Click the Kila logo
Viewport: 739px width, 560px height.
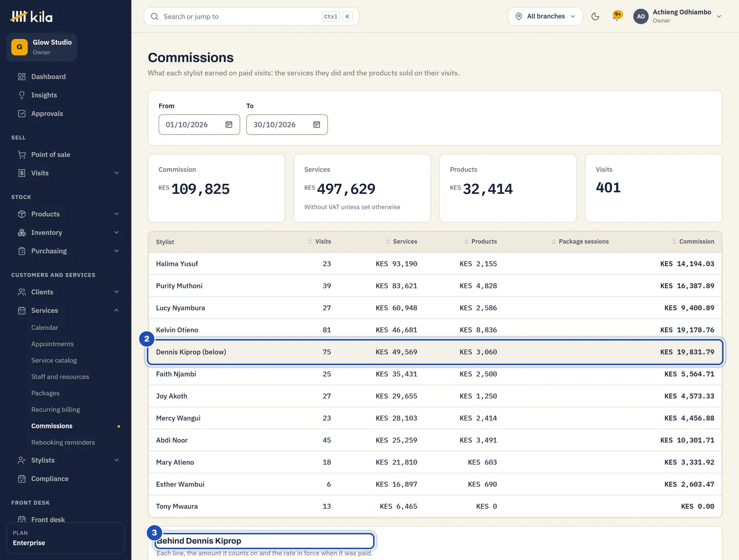point(31,17)
